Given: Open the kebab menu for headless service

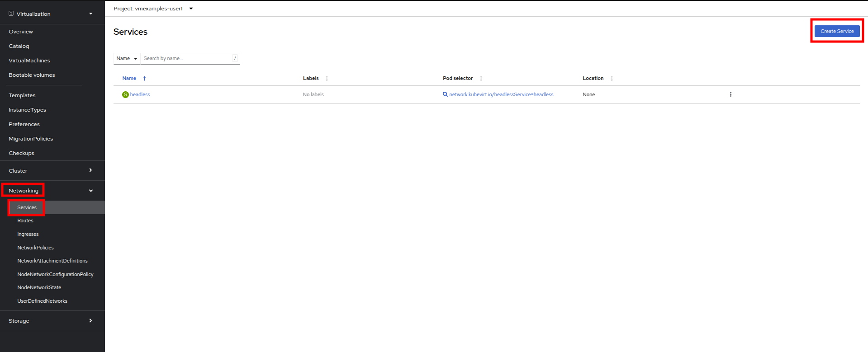Looking at the screenshot, I should click(x=730, y=94).
